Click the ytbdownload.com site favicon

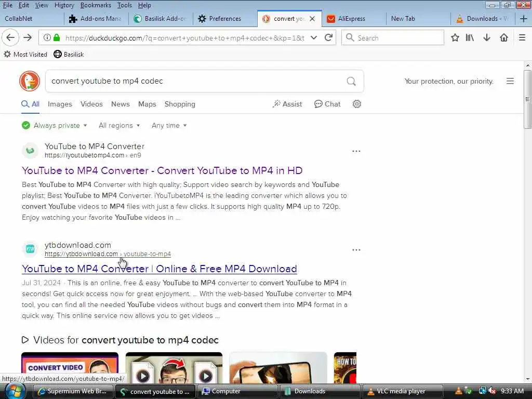pyautogui.click(x=30, y=249)
